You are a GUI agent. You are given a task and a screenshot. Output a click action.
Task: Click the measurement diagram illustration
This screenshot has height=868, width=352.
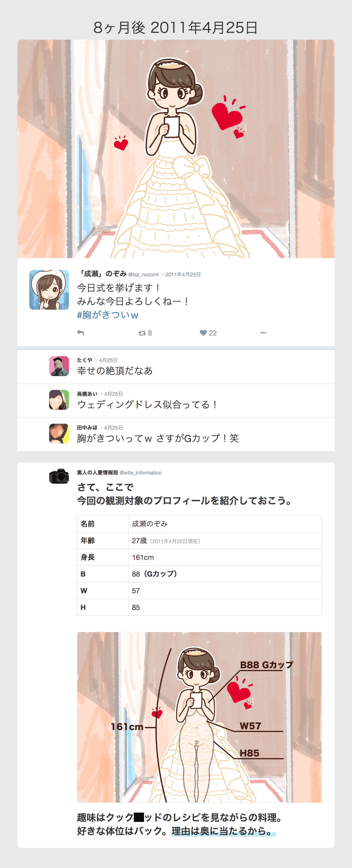click(199, 717)
